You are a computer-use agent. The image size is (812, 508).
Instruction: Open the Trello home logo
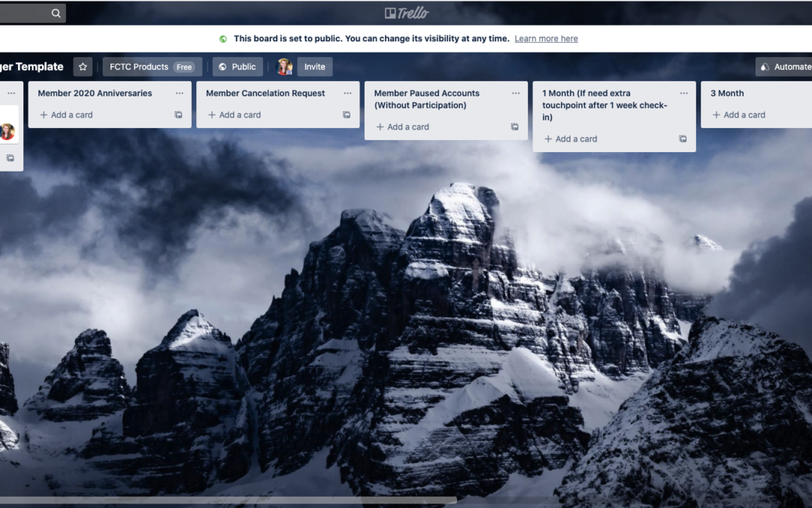click(x=407, y=13)
